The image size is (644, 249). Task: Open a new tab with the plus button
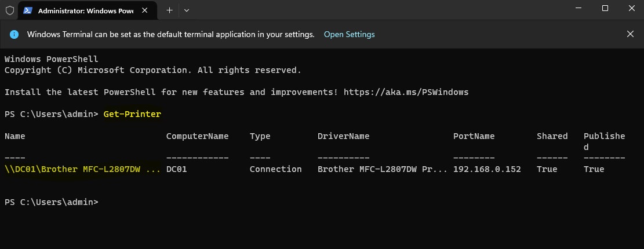pos(169,10)
